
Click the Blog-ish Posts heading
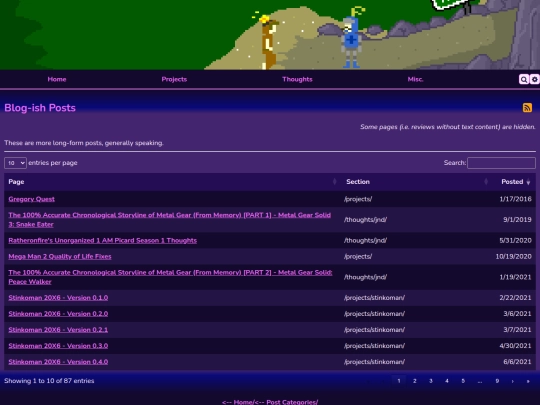pyautogui.click(x=40, y=108)
